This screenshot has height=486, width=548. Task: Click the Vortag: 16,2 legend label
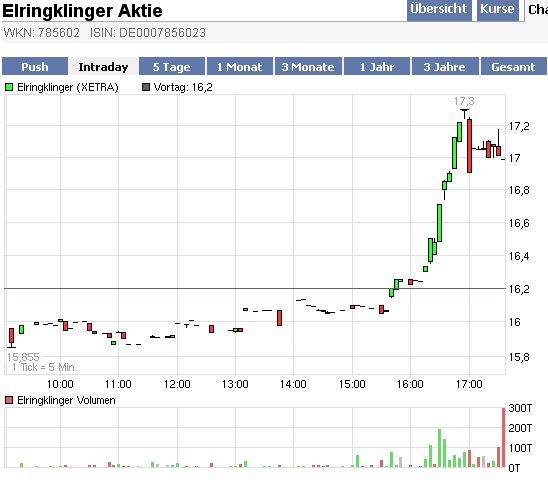pyautogui.click(x=183, y=87)
